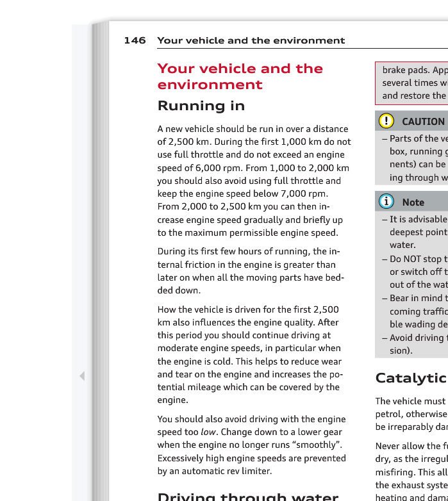Screen dimensions: 448x501
Task: Click the 'Running in' section heading
Action: pyautogui.click(x=201, y=106)
